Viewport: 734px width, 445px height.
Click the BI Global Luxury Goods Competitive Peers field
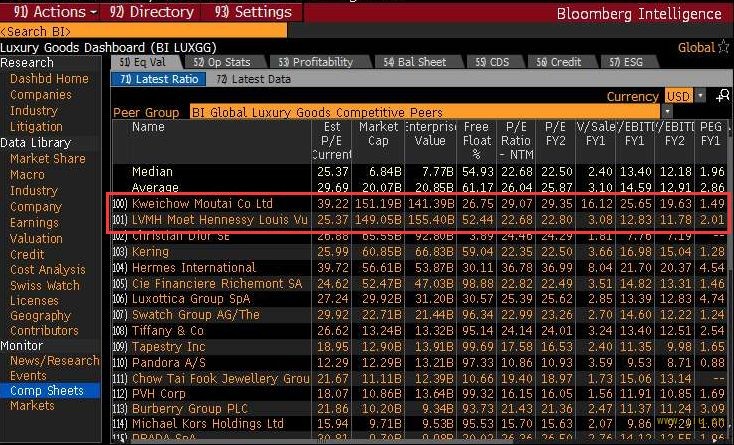425,112
